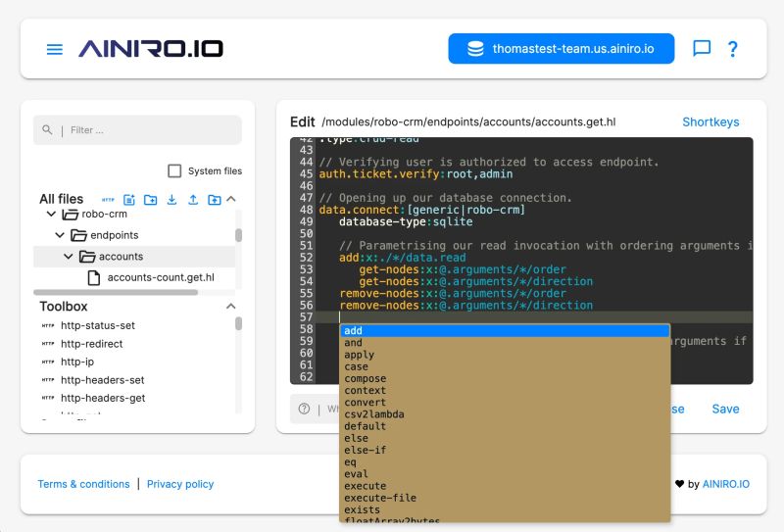Open the chat feedback icon
The height and width of the screenshot is (532, 784).
(x=702, y=49)
